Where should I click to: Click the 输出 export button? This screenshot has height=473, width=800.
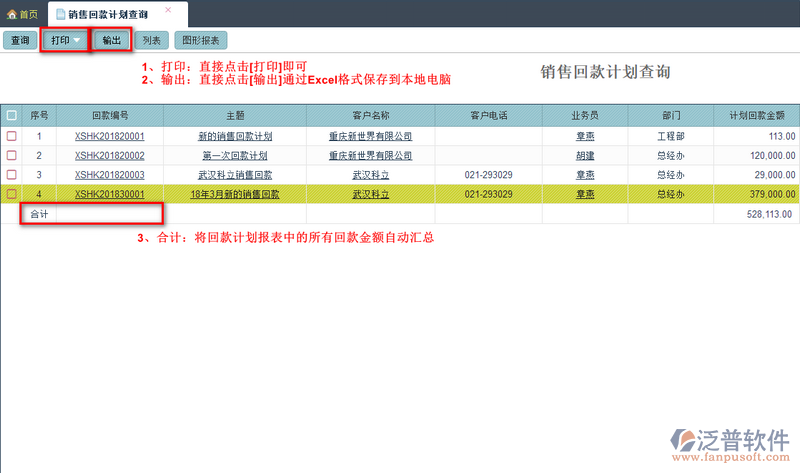point(112,41)
